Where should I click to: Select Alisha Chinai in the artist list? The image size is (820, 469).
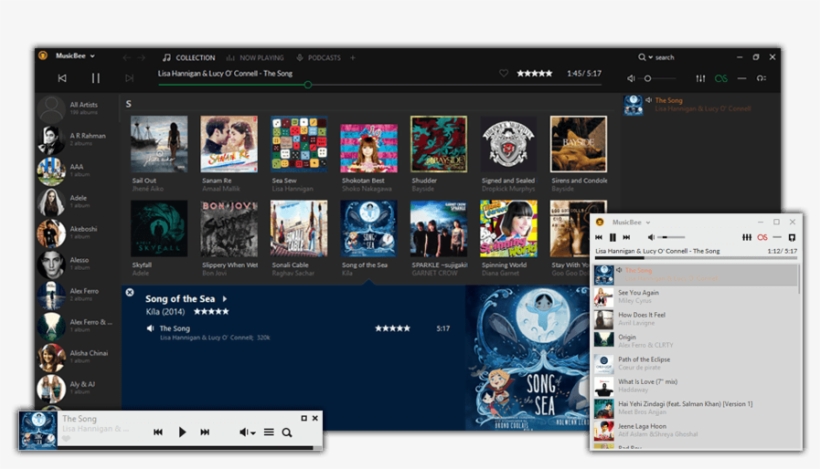[77, 357]
